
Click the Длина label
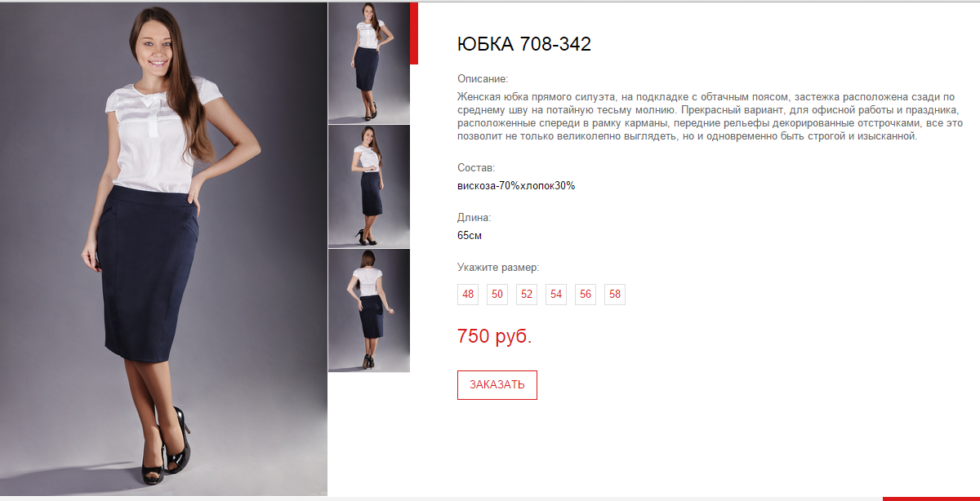point(474,218)
